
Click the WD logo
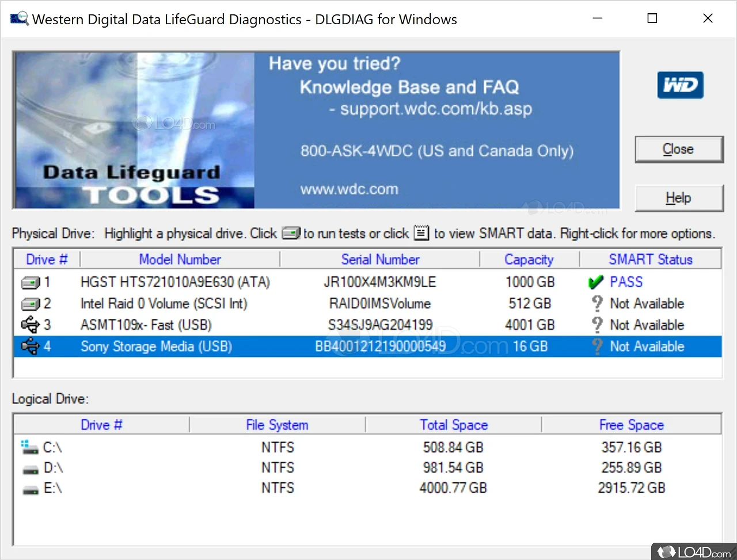(x=680, y=85)
